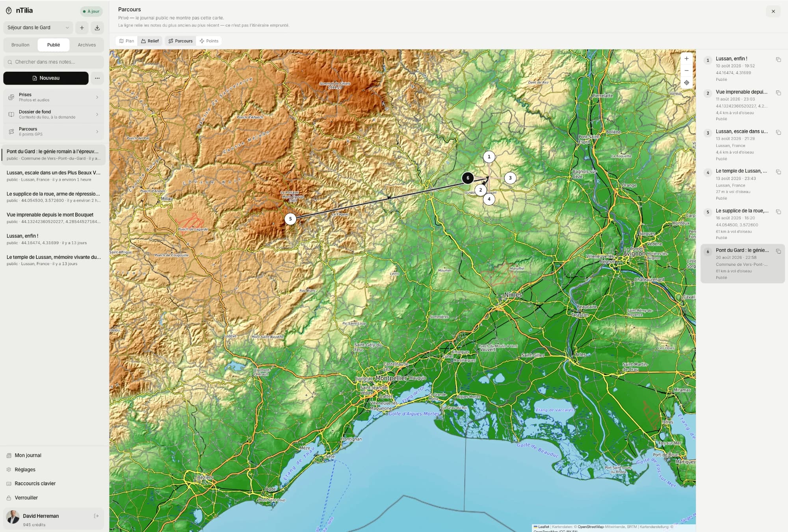Copy icon for 'Lussan, escale dans u...' entry
The width and height of the screenshot is (788, 532).
click(778, 132)
